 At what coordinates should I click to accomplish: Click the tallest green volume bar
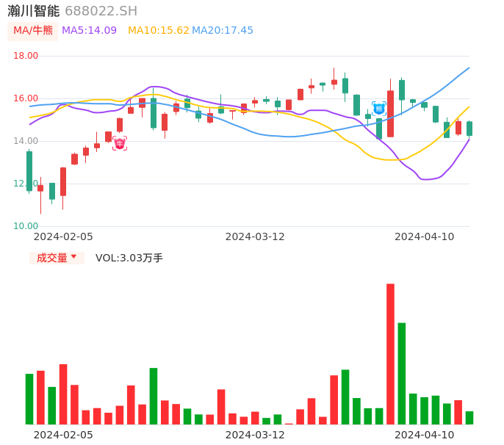click(402, 373)
